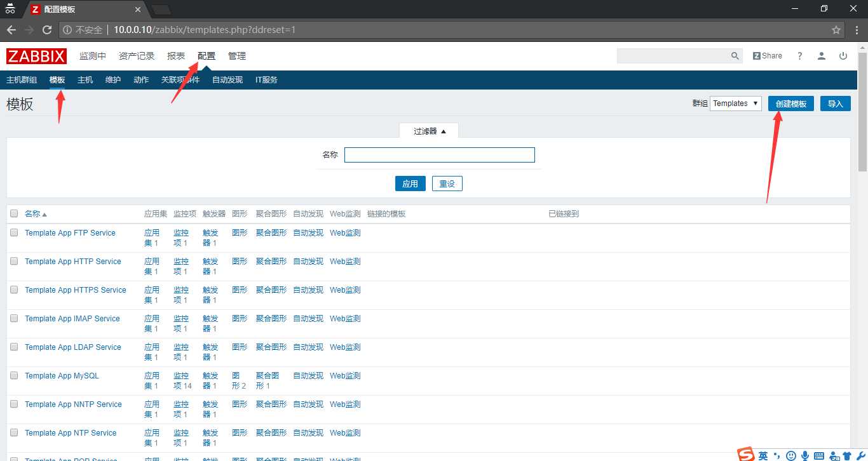The height and width of the screenshot is (461, 868).
Task: Open Web监测 for Template App LDAP Service
Action: tap(345, 347)
